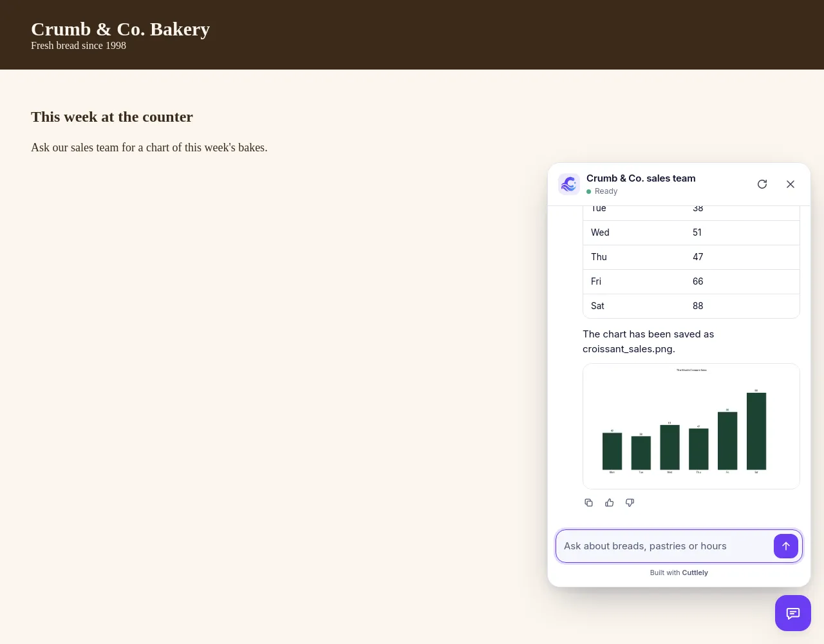Image resolution: width=824 pixels, height=644 pixels.
Task: Close the sales team chat panel
Action: [x=791, y=184]
